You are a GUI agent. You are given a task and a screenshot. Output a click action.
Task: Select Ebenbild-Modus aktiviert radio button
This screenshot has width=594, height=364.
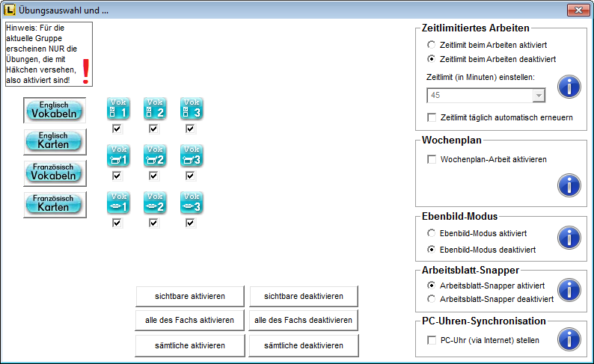431,233
